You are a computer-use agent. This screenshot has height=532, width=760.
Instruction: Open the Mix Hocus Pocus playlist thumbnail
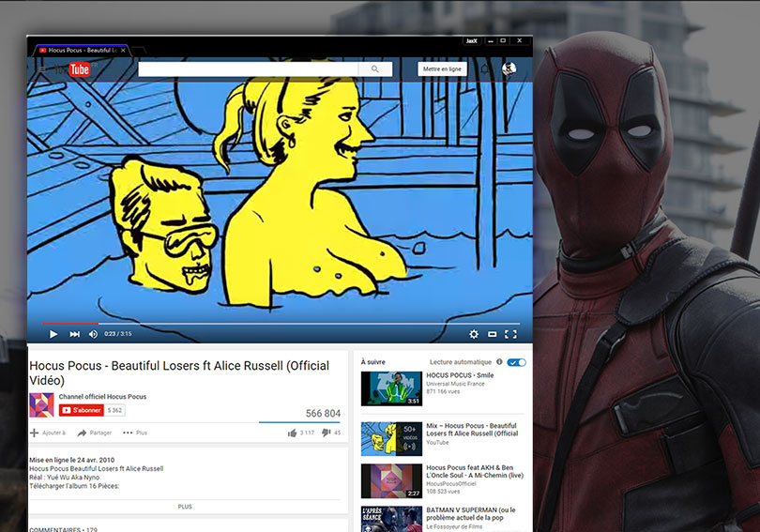pos(391,439)
